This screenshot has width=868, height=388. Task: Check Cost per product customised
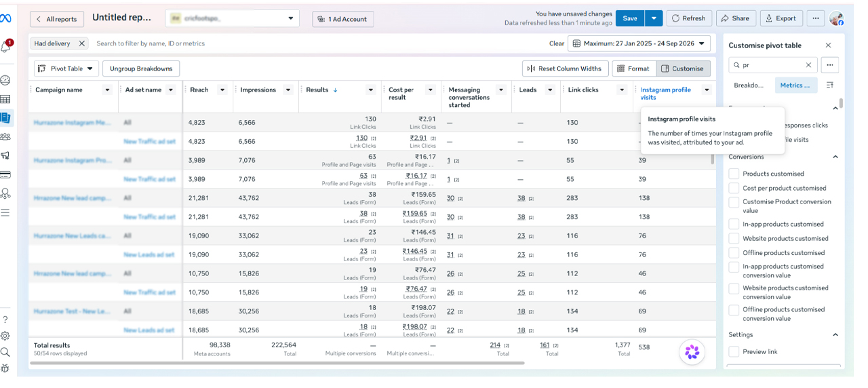(734, 188)
